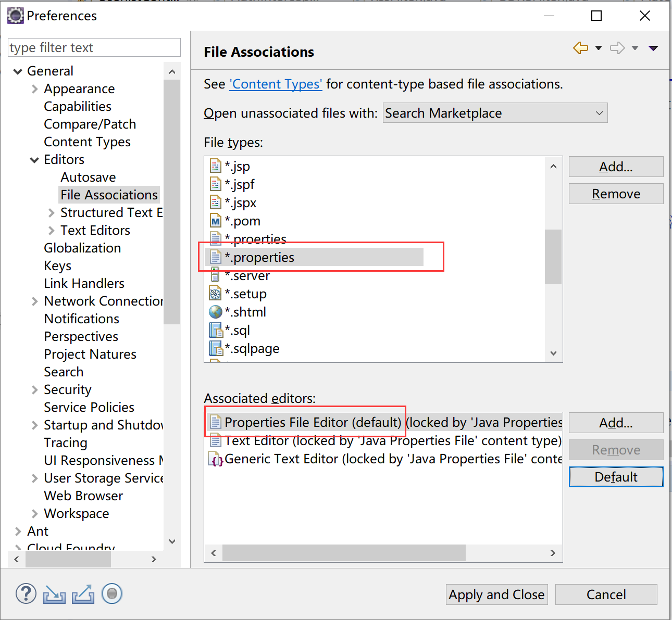672x620 pixels.
Task: Click the associated editors horizontal scrollbar thumb
Action: point(344,553)
